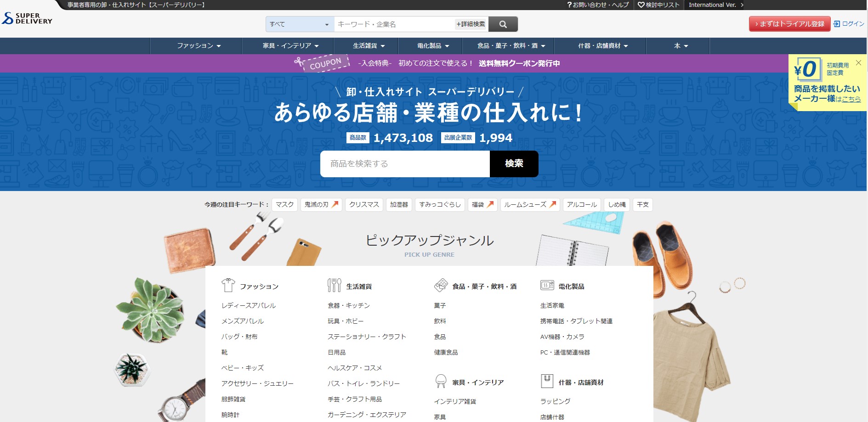Expand the ファッション navigation menu
Screen dimensions: 868x422
[x=199, y=46]
